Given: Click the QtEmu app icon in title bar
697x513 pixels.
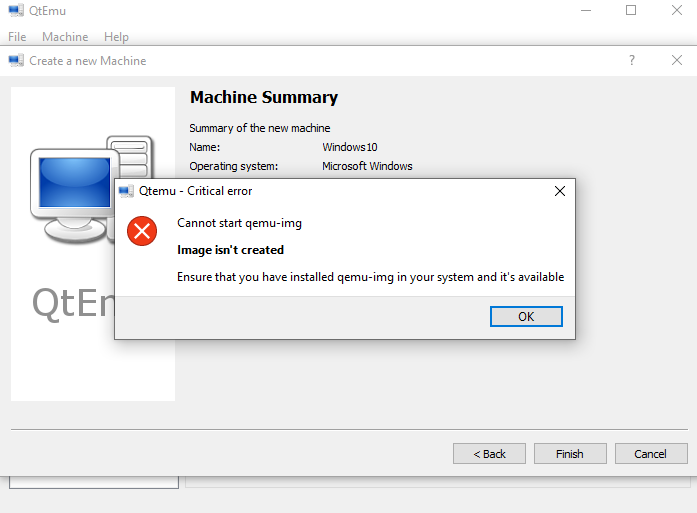Looking at the screenshot, I should pos(16,11).
